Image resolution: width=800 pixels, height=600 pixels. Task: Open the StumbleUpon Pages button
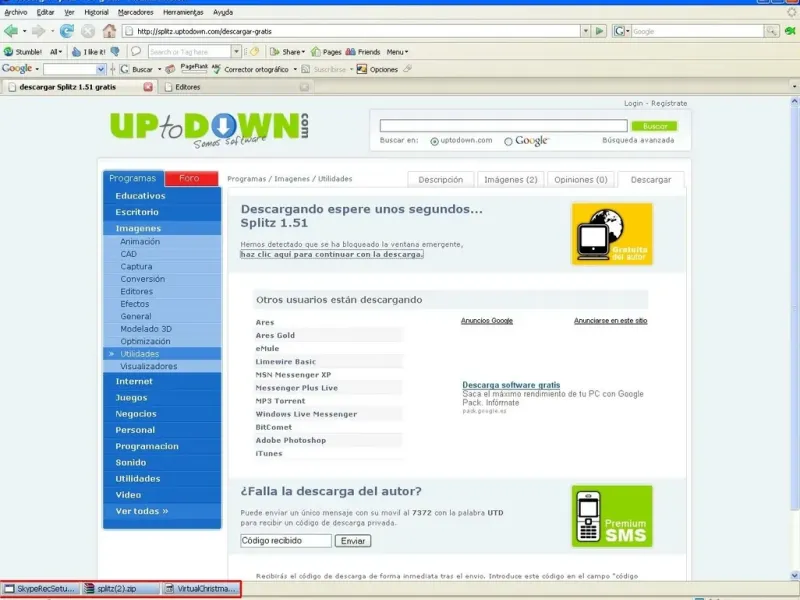[326, 52]
